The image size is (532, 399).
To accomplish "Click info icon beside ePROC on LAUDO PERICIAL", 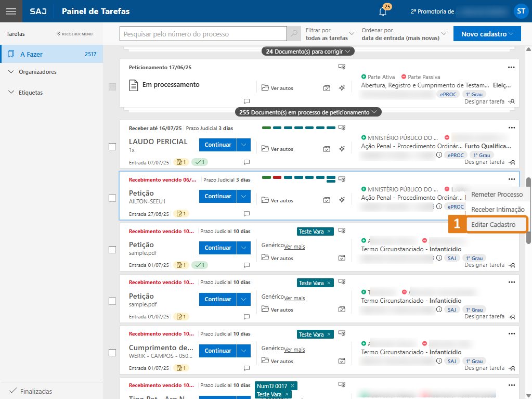I will pyautogui.click(x=439, y=155).
